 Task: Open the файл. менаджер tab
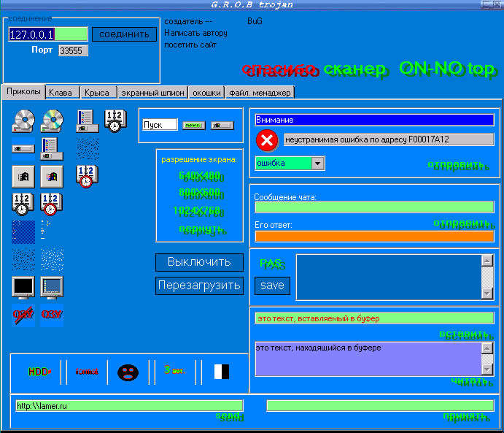tap(260, 93)
